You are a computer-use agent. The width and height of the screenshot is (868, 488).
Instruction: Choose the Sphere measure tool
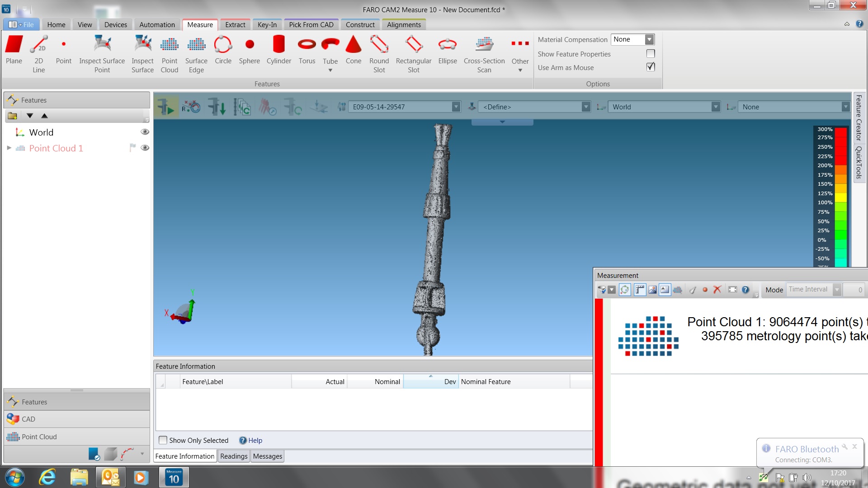pos(250,50)
